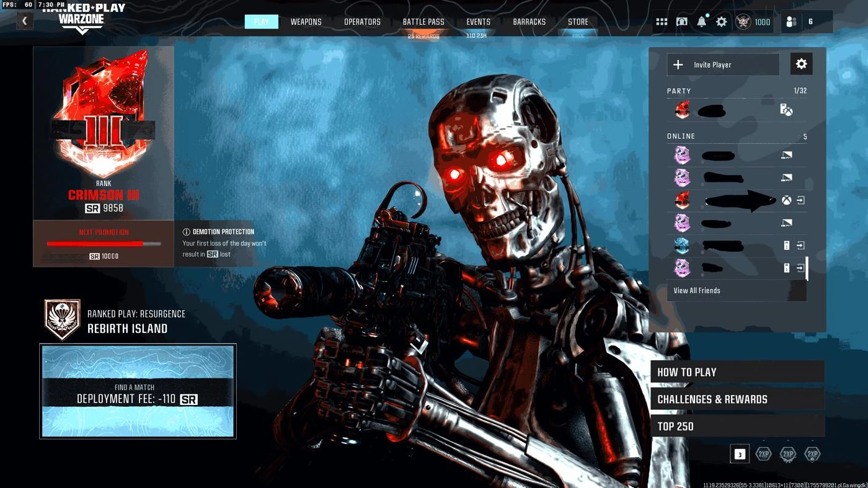The image size is (868, 488).
Task: Open the OPERATORS tab
Action: [362, 22]
